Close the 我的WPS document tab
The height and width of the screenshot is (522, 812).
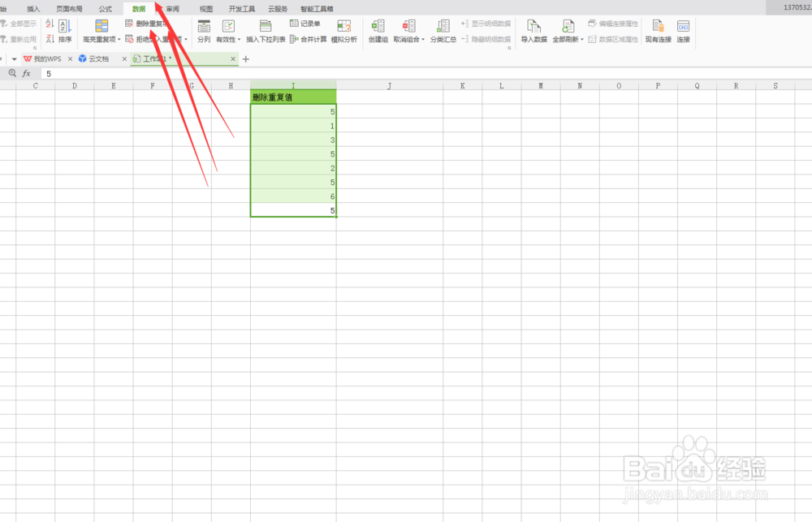click(x=71, y=59)
